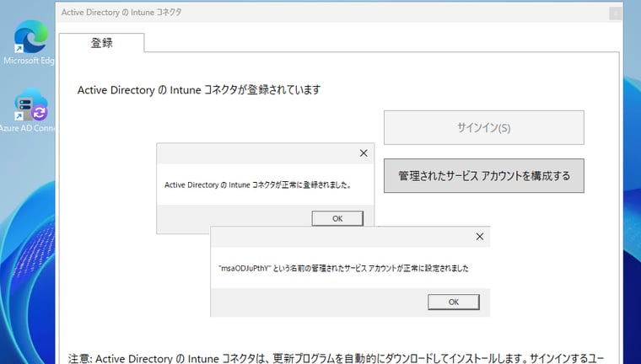Screen dimensions: 641x364
Task: Click the window title "Active Directory の Intune コネクタ"
Action: (x=121, y=13)
